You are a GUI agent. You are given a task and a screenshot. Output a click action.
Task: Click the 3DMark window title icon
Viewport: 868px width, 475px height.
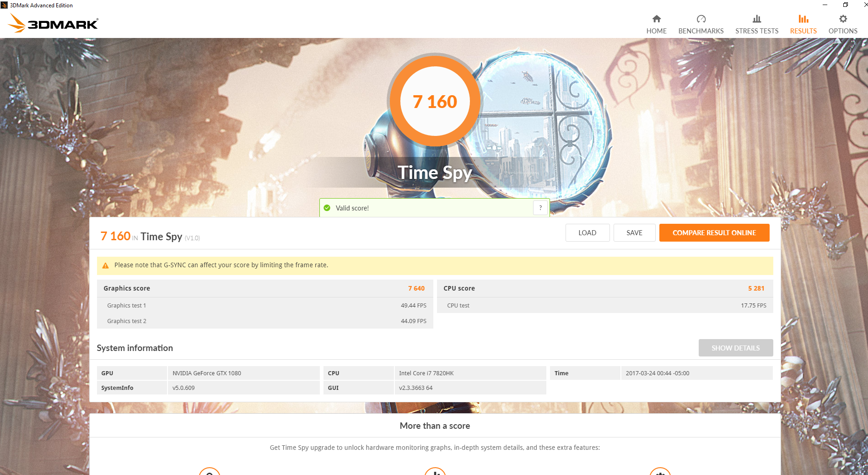pos(4,5)
